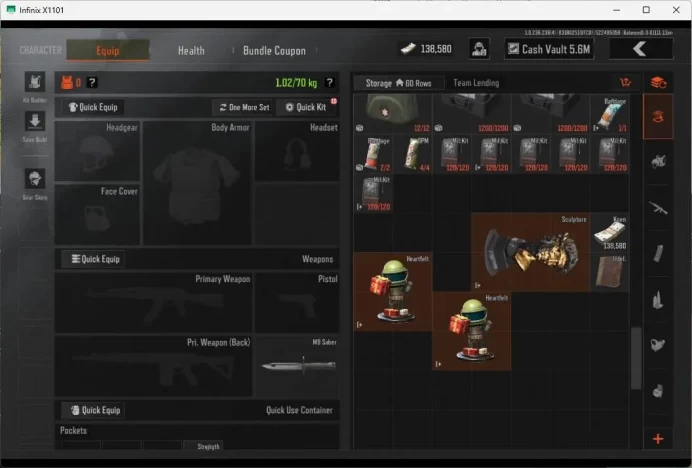Open the Cash Vault 5.6M button
The image size is (692, 468).
point(549,49)
